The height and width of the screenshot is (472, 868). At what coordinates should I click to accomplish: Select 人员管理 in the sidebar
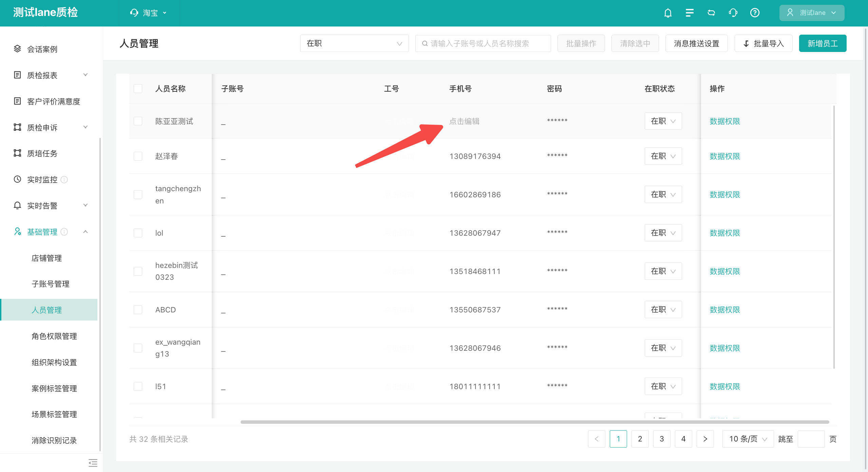click(x=49, y=310)
